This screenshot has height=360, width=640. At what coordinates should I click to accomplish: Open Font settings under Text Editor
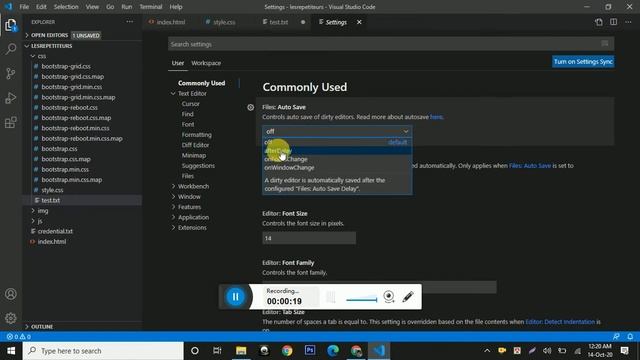pos(188,124)
